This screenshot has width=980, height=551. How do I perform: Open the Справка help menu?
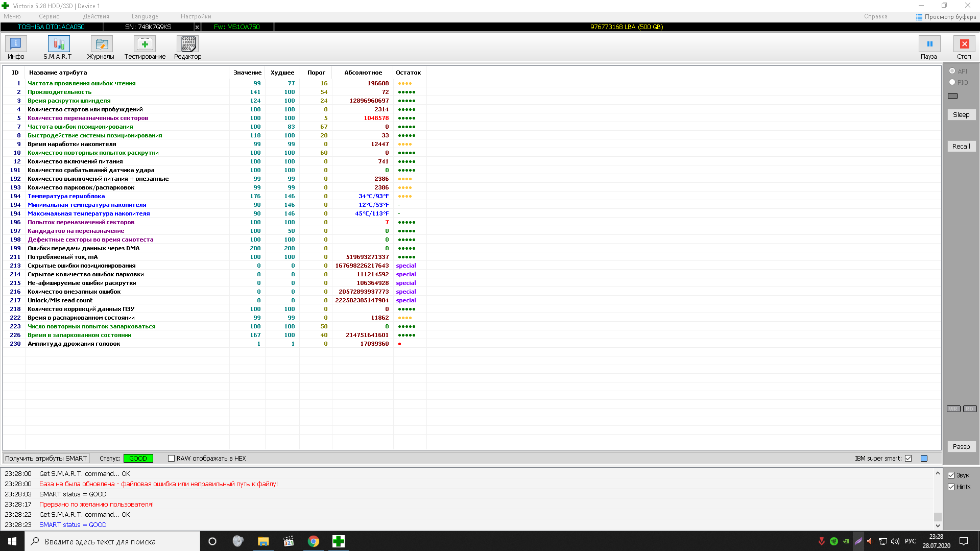pyautogui.click(x=875, y=17)
